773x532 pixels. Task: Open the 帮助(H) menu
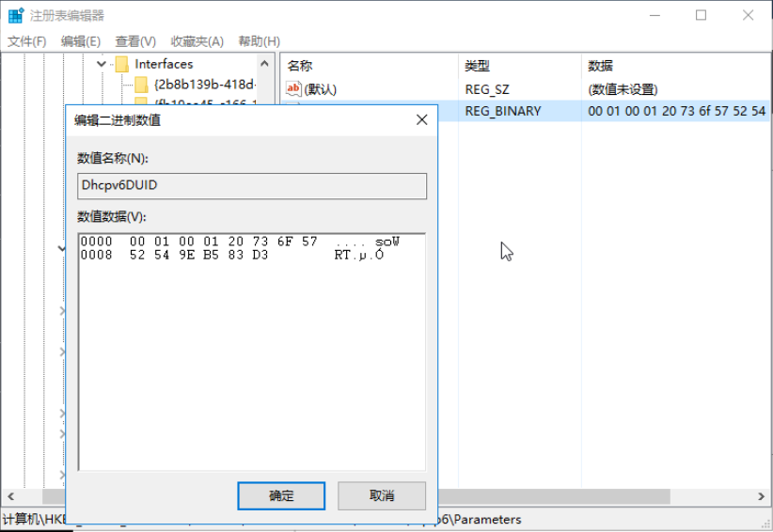click(259, 41)
